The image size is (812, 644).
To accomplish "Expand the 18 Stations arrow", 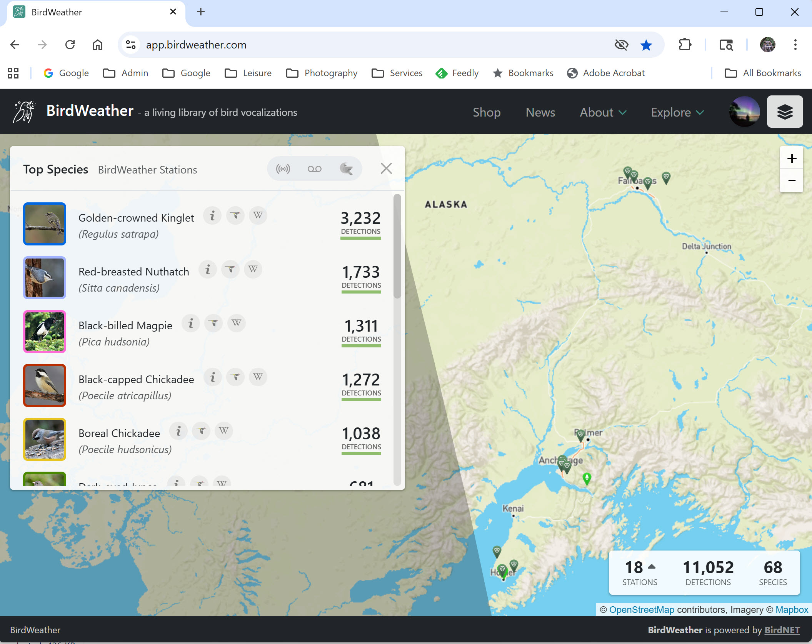I will (652, 566).
